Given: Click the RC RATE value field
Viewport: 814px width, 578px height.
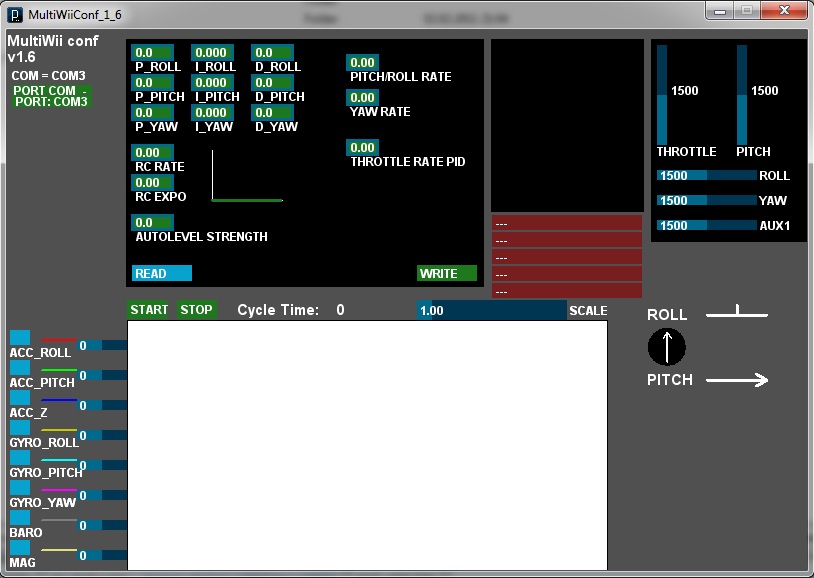Looking at the screenshot, I should 152,153.
